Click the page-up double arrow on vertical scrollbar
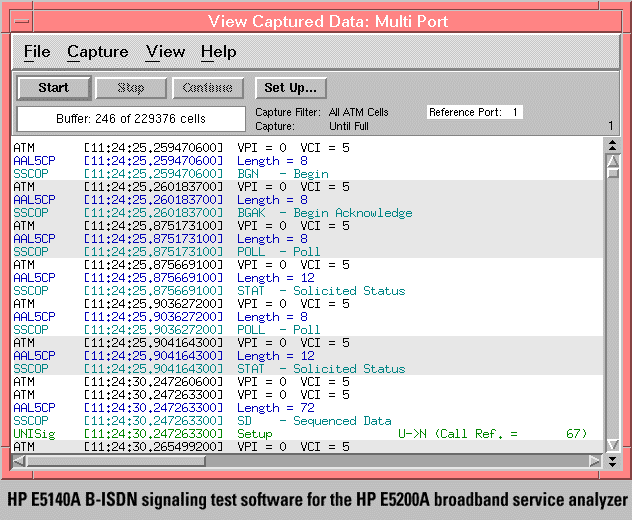 (x=612, y=146)
